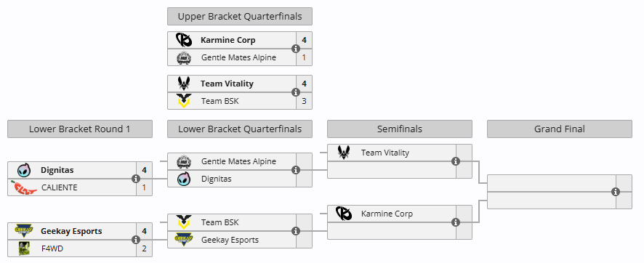Viewport: 644px width, 263px height.
Task: Select the Grand Final column header
Action: point(560,129)
